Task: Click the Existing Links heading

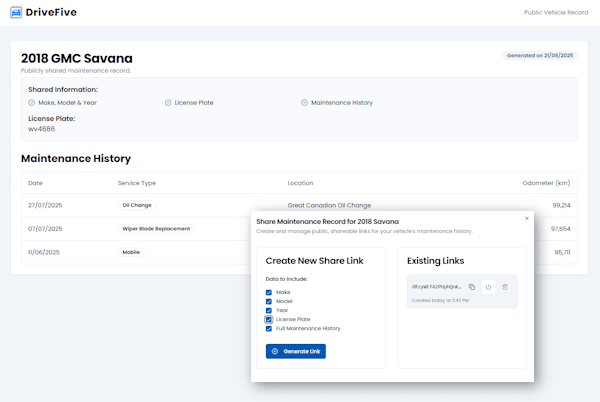Action: click(x=435, y=261)
